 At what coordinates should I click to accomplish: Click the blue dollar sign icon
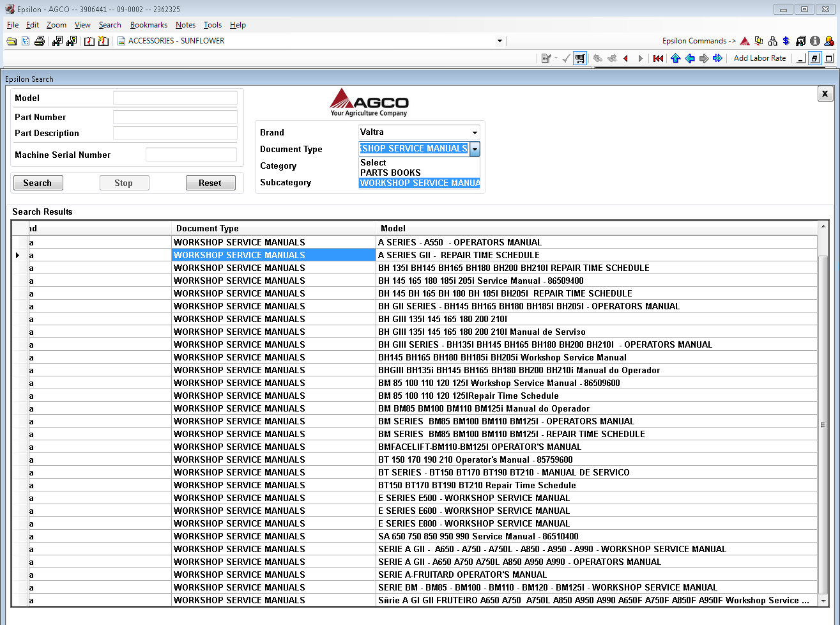(786, 41)
